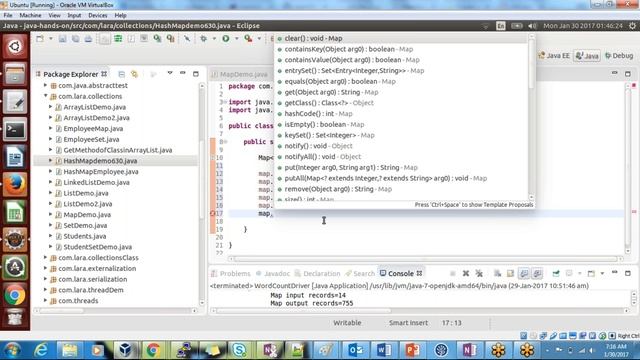Open Terminal from the Ubuntu launcher
Screen dimensions: 640x360
coord(15,130)
